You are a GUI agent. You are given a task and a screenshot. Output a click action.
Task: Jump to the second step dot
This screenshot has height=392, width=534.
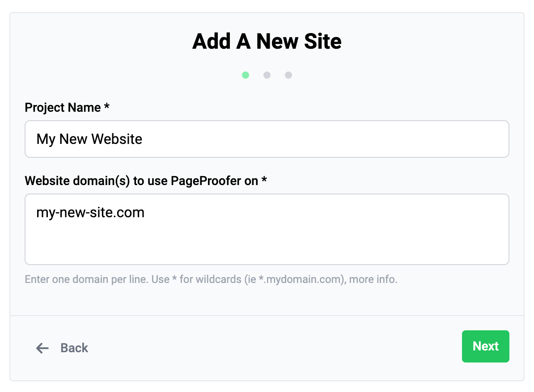pyautogui.click(x=267, y=75)
